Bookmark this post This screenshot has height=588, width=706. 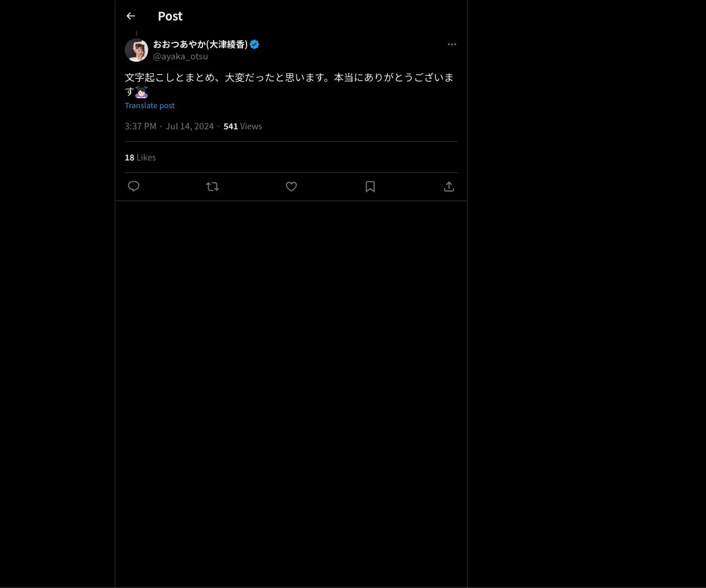point(370,186)
